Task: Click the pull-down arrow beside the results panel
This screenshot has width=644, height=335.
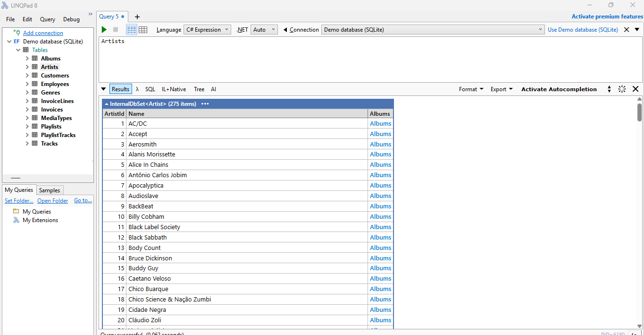Action: tap(103, 89)
